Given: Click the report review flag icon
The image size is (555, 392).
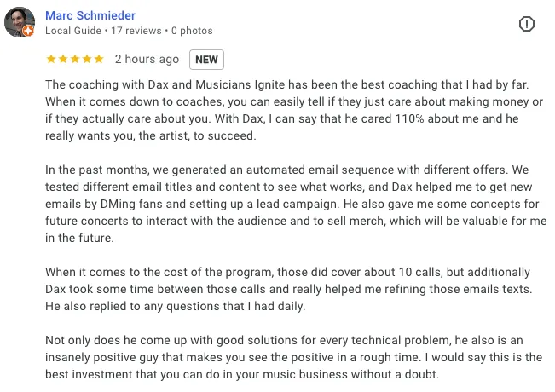Looking at the screenshot, I should click(x=526, y=24).
